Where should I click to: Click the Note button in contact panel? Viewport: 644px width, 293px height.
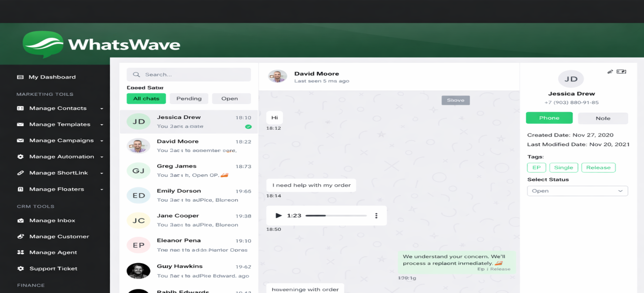tap(603, 118)
